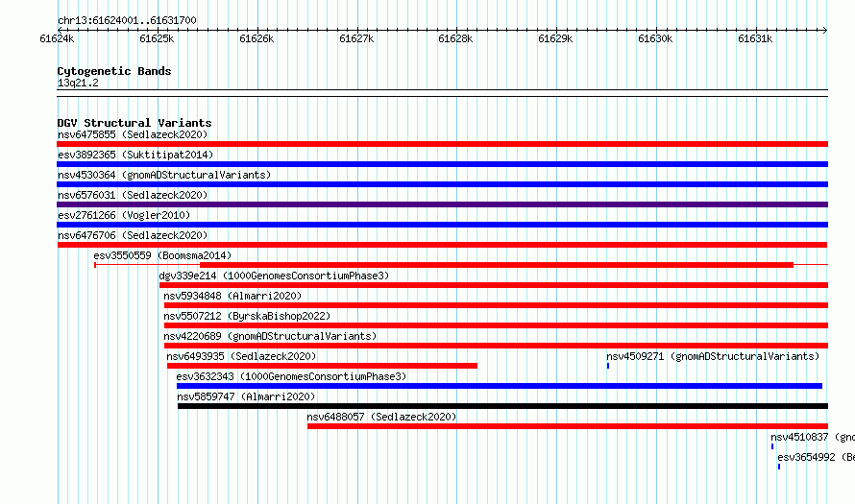Click the 61631k ruler label
Screen dimensions: 855x504
(x=755, y=38)
